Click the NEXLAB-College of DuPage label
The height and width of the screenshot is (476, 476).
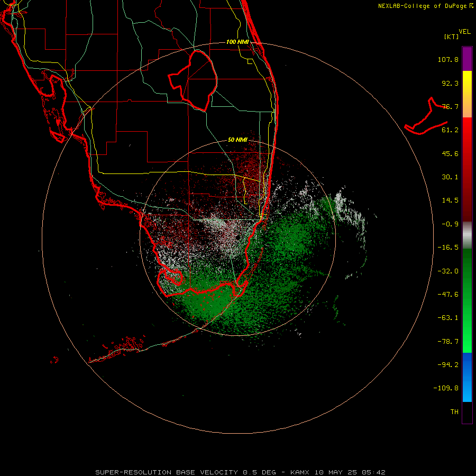425,6
